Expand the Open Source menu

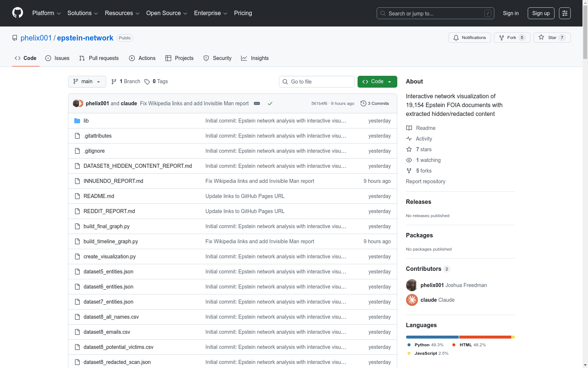pos(167,13)
